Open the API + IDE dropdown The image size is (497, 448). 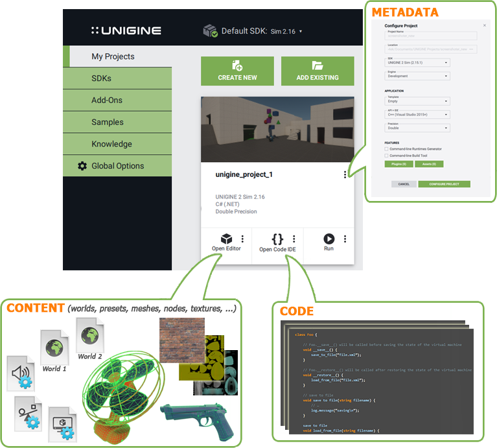(417, 115)
